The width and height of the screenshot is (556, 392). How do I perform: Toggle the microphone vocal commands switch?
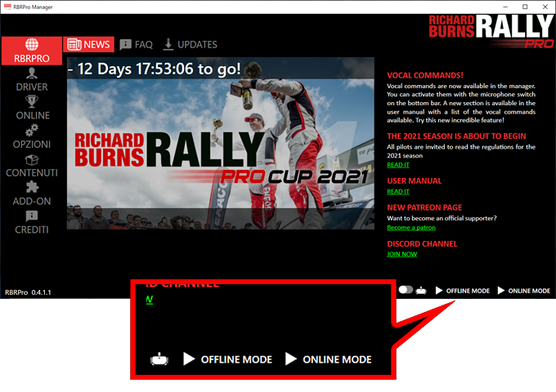tap(406, 290)
